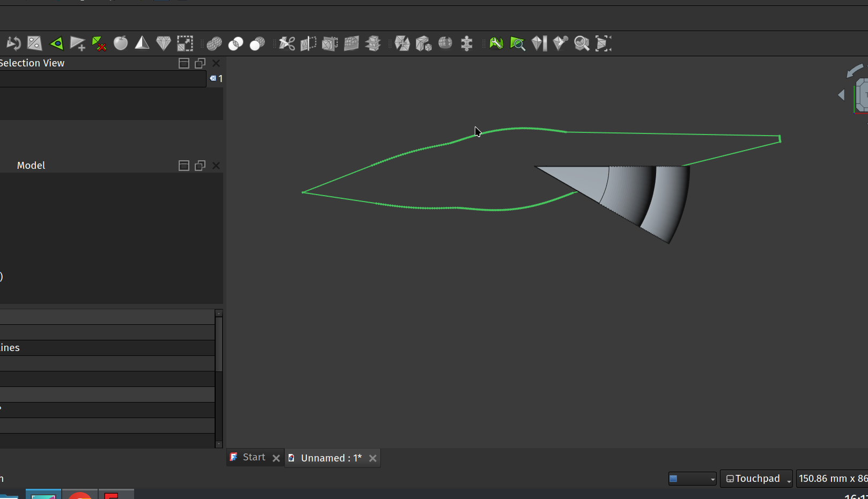Click the Section from plane icon
Screen dimensions: 868x499
[351, 43]
